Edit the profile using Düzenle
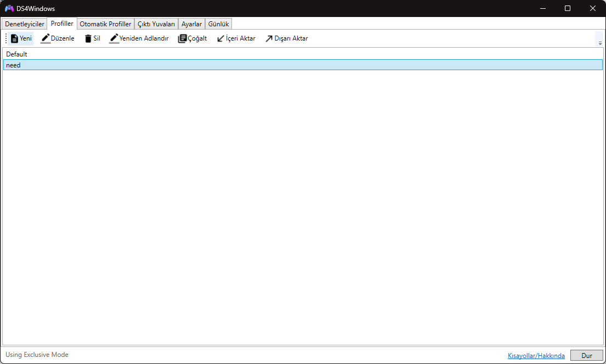Screen dimensions: 606x364 [x=58, y=38]
